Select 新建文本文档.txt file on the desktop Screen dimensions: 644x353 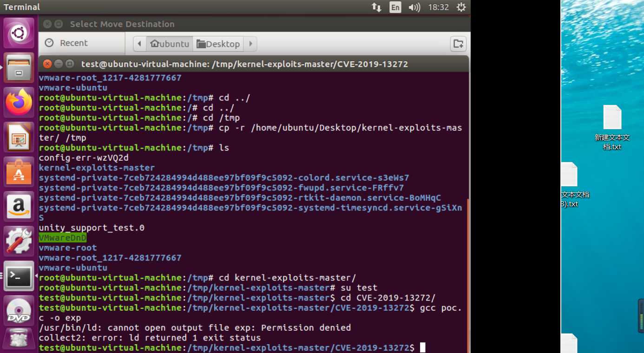point(612,128)
